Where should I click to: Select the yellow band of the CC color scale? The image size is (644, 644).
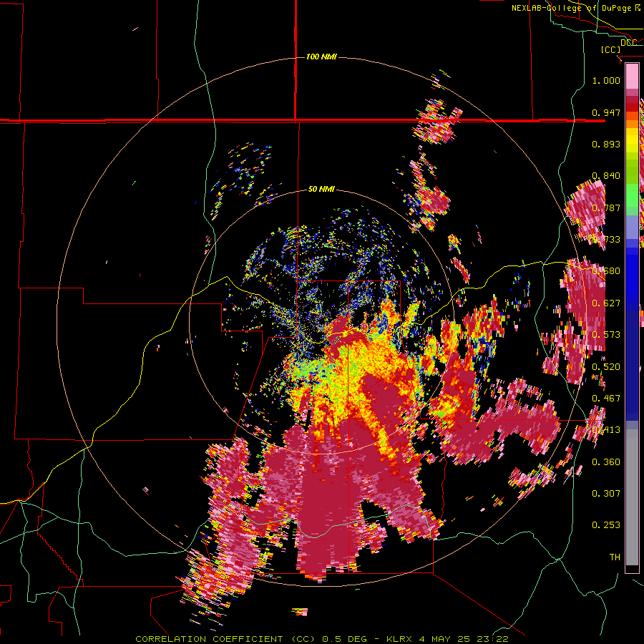coord(632,140)
